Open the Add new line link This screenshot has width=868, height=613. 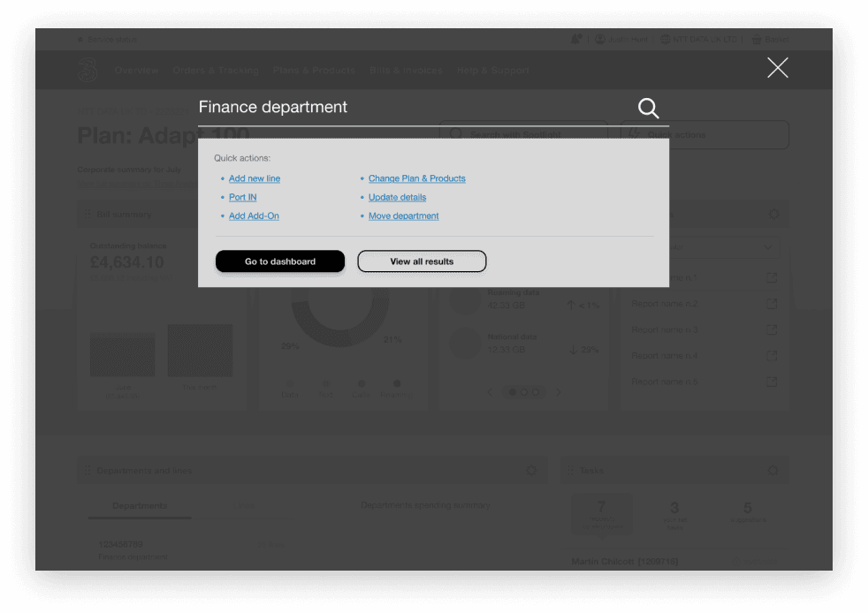point(254,178)
